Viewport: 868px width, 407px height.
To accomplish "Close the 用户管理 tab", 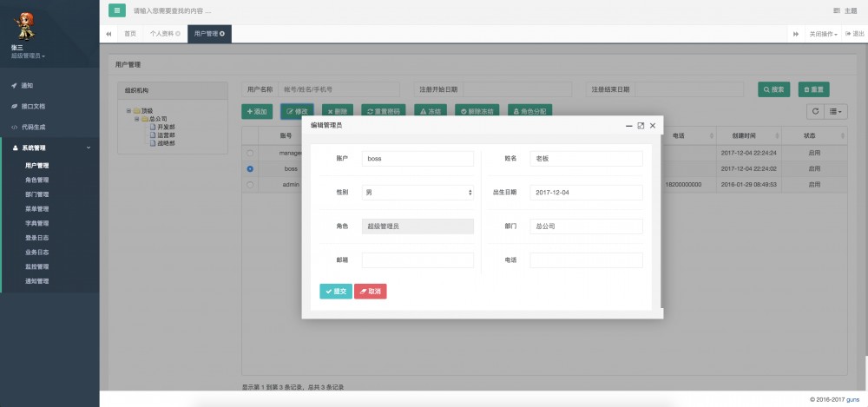I will 222,34.
